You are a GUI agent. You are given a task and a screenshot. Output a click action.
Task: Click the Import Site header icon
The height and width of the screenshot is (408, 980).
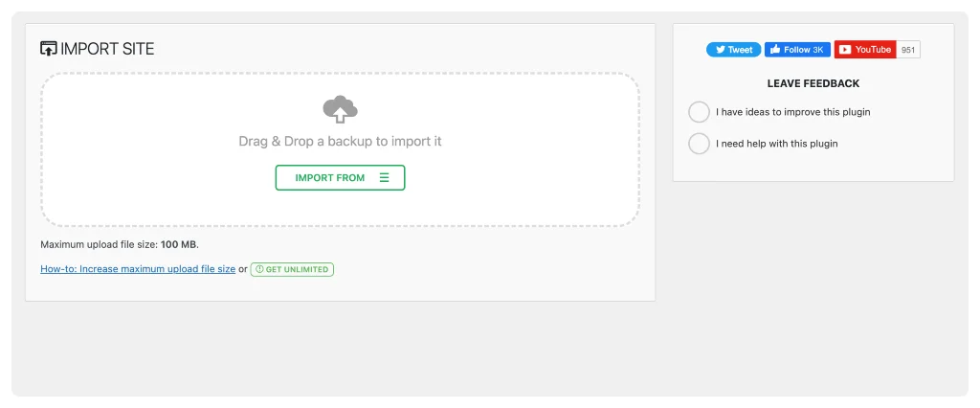pos(48,49)
